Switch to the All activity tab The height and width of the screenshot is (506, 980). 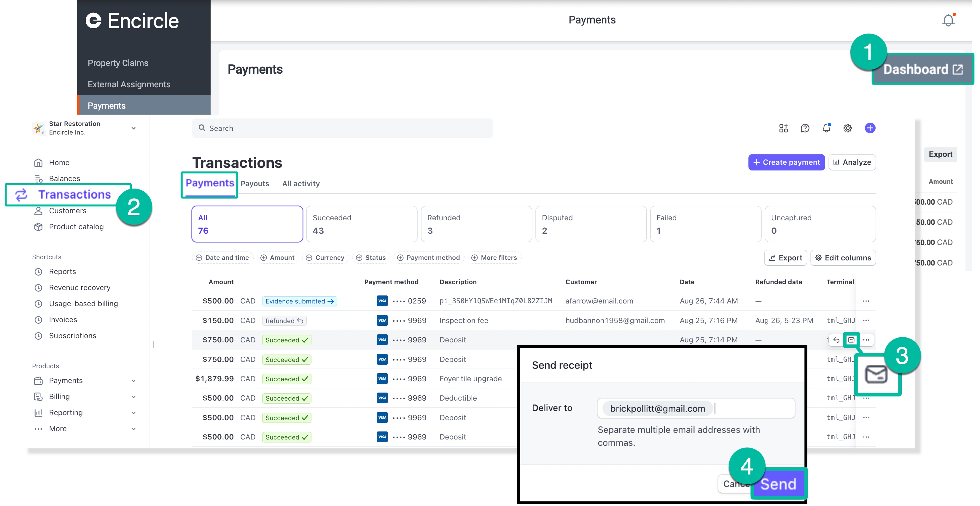click(x=300, y=184)
